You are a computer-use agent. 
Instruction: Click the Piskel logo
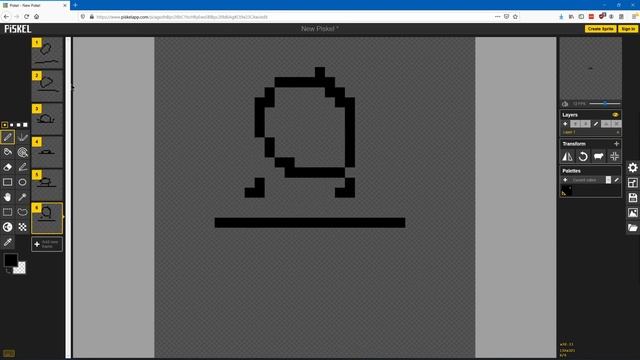pos(18,29)
